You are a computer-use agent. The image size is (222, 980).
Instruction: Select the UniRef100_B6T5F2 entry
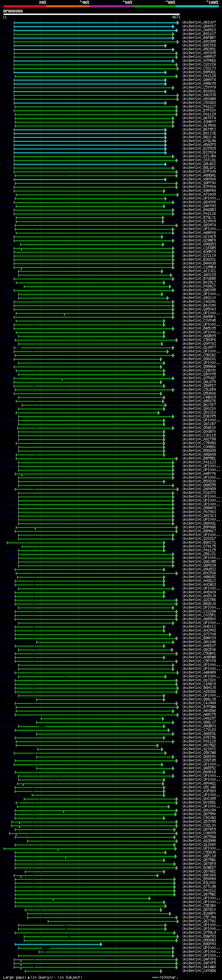199,129
